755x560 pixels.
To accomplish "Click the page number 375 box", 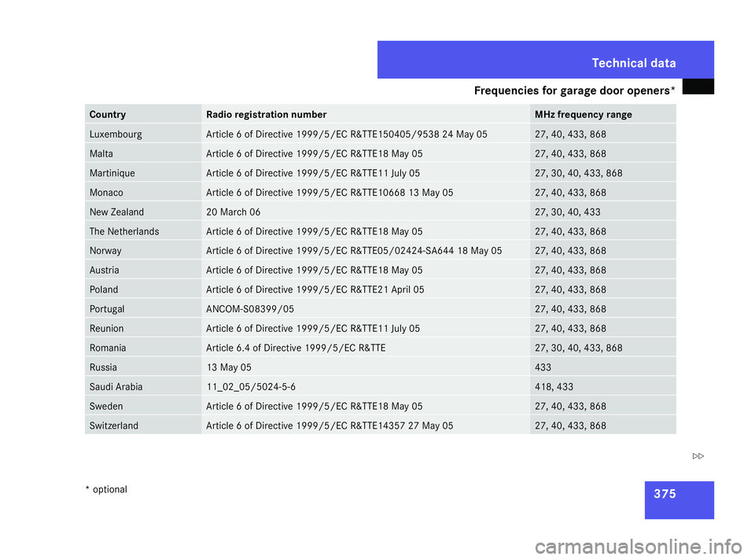I will (x=679, y=499).
